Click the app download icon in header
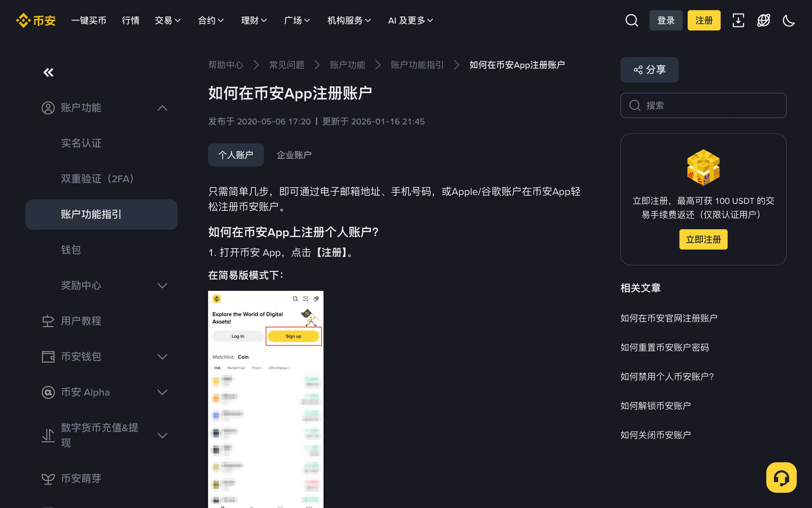This screenshot has height=508, width=812. coord(738,21)
